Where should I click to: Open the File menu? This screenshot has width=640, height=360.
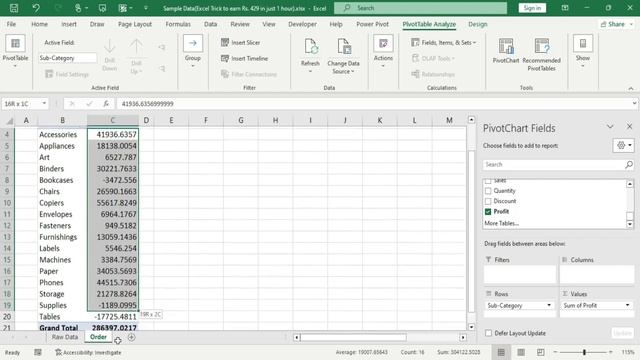[11, 24]
